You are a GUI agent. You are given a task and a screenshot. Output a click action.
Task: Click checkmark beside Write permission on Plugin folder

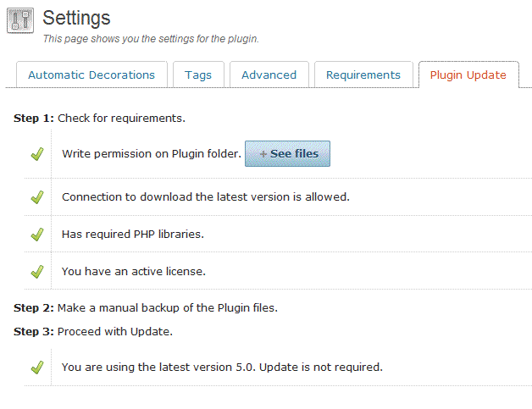coord(37,154)
